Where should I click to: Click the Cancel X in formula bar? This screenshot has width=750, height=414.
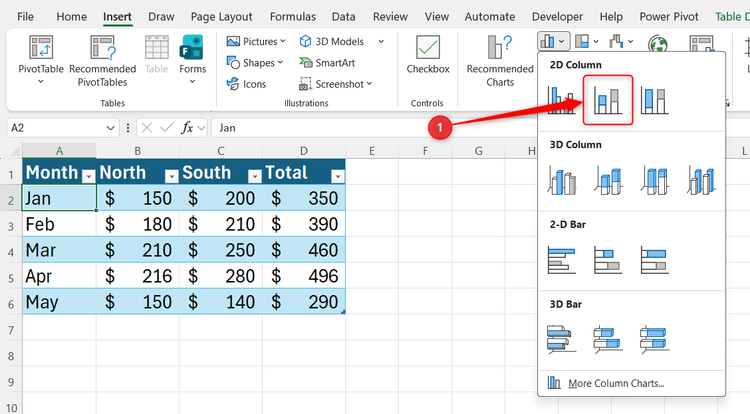point(147,128)
